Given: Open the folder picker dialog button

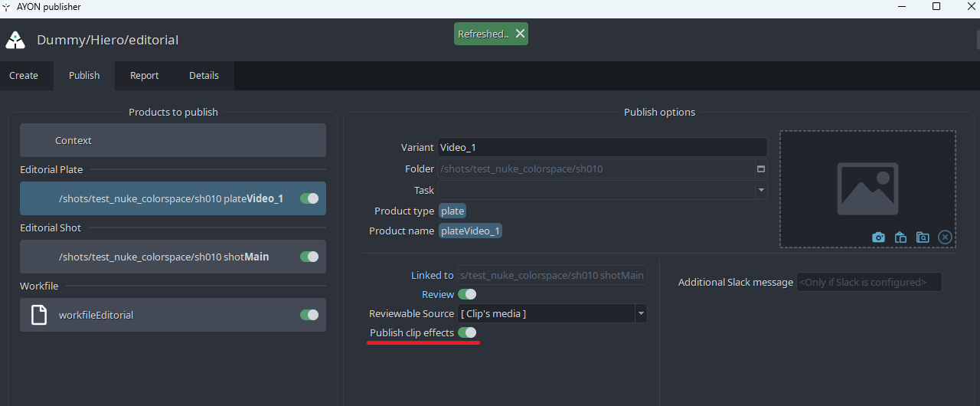Looking at the screenshot, I should coord(761,169).
